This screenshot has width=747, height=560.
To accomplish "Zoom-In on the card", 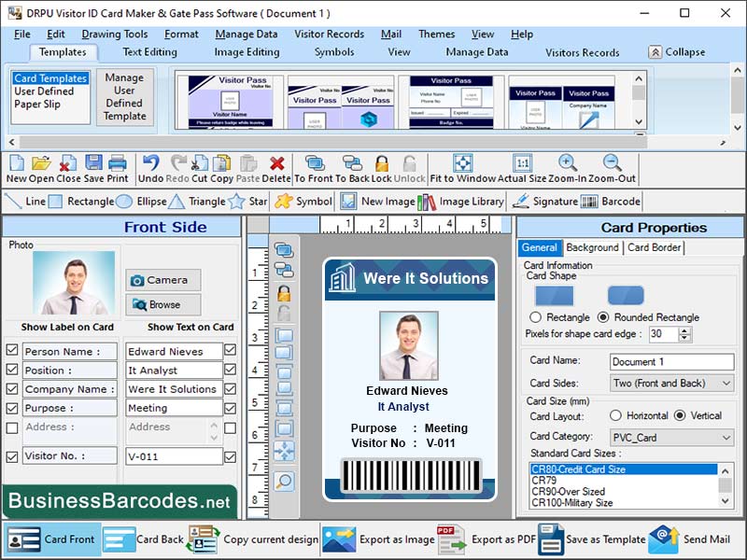I will click(x=568, y=163).
